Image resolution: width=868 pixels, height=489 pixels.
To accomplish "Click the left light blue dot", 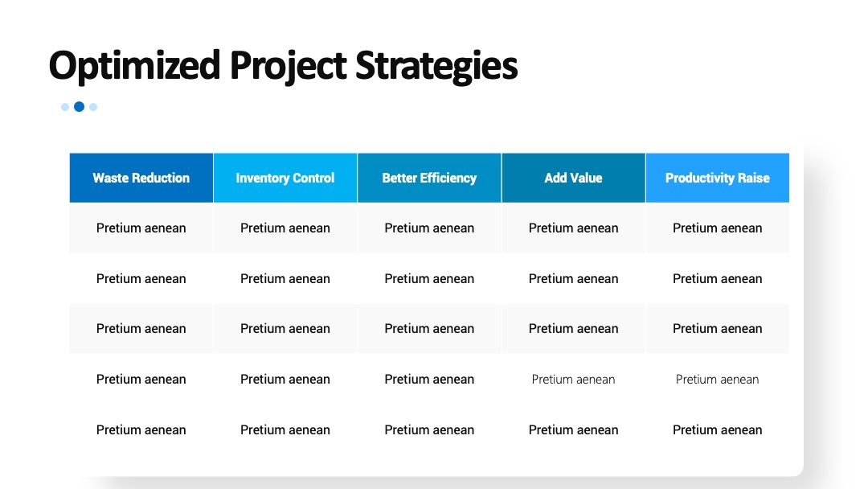I will pos(65,107).
